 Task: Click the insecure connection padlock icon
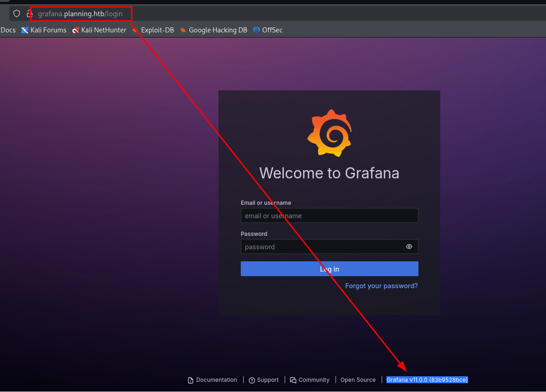pyautogui.click(x=30, y=13)
